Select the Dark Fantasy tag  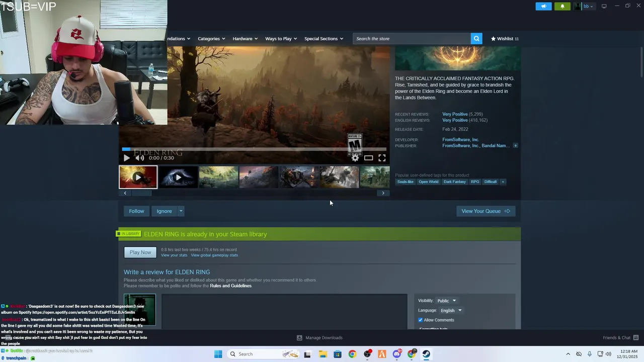pyautogui.click(x=454, y=182)
